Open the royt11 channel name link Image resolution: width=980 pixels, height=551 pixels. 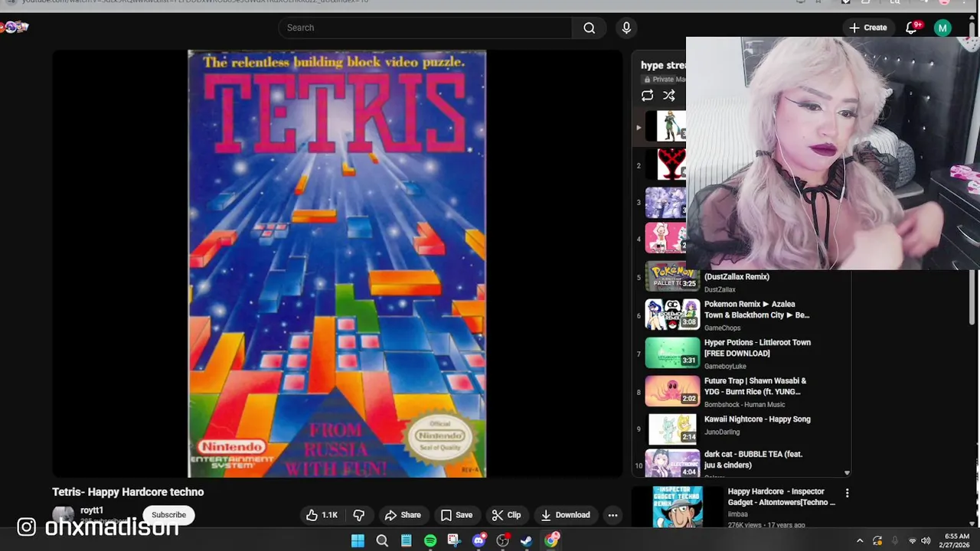coord(92,510)
